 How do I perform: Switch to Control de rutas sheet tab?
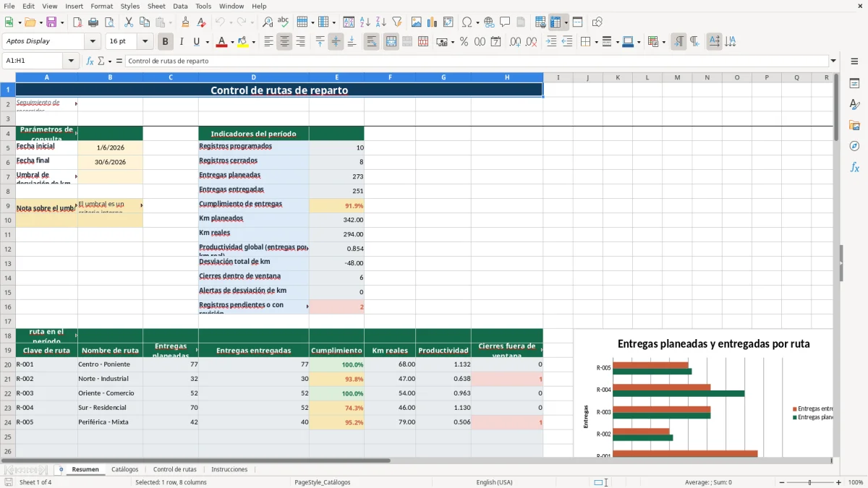(175, 469)
